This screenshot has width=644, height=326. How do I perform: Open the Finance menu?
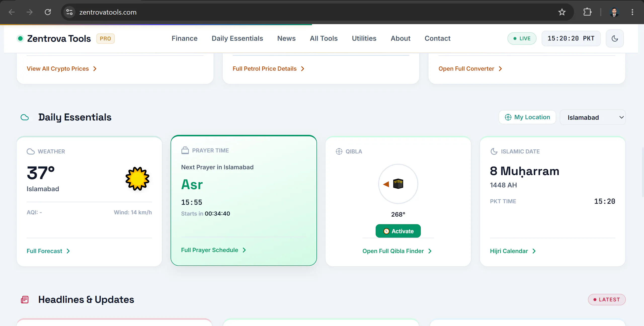[184, 38]
